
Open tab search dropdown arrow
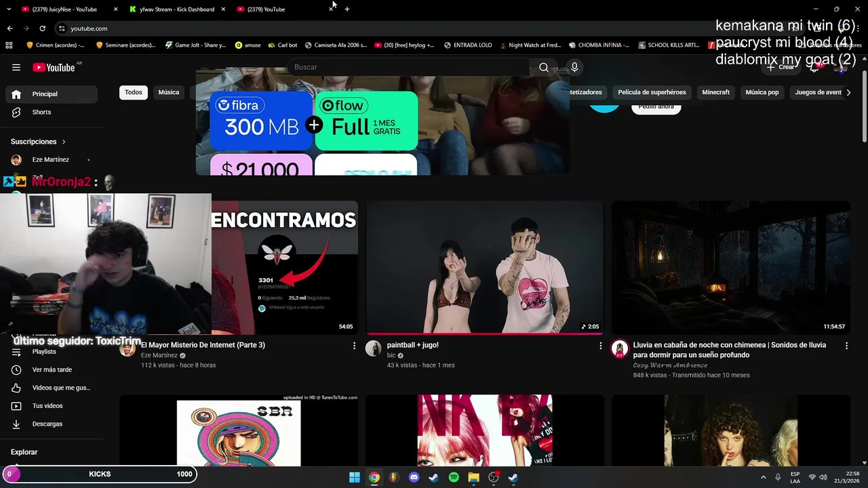[9, 9]
